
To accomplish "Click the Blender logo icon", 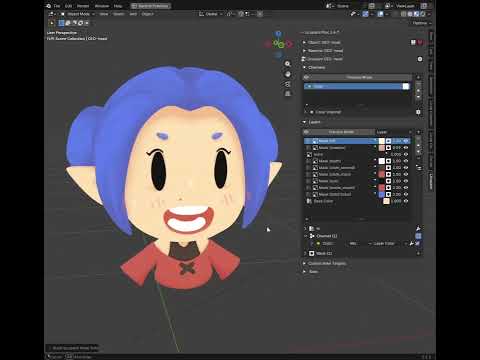I will 49,6.
